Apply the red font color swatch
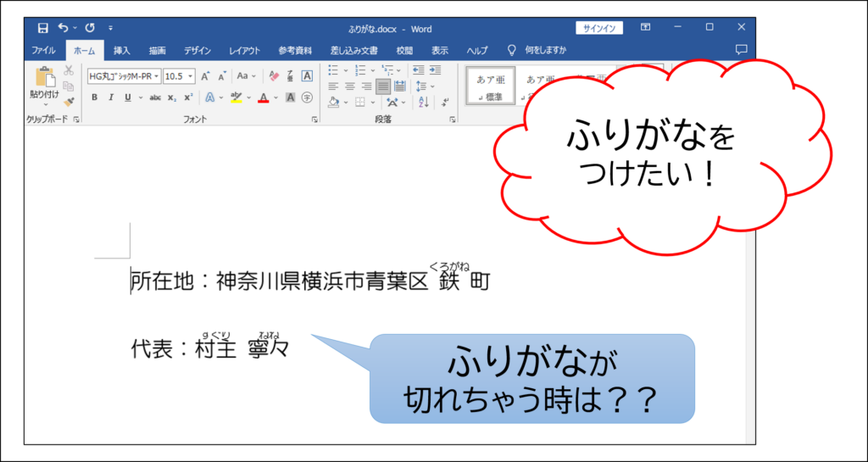Screen dimensions: 868x462 (x=263, y=98)
